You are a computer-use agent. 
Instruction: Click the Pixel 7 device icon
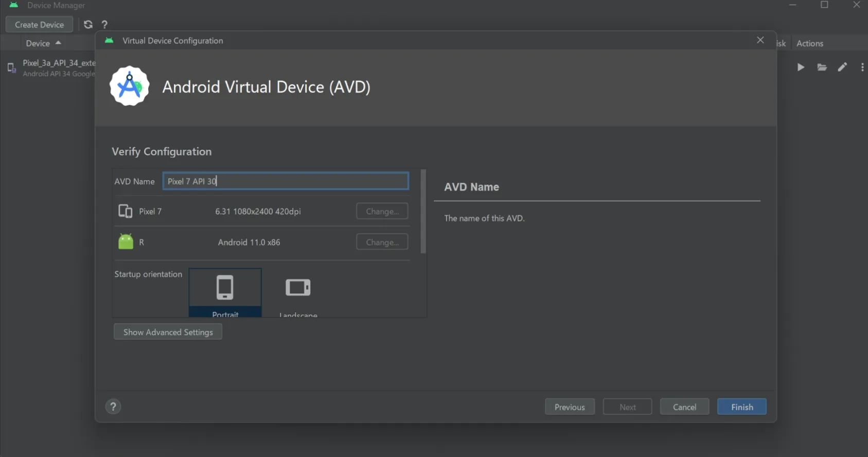126,211
